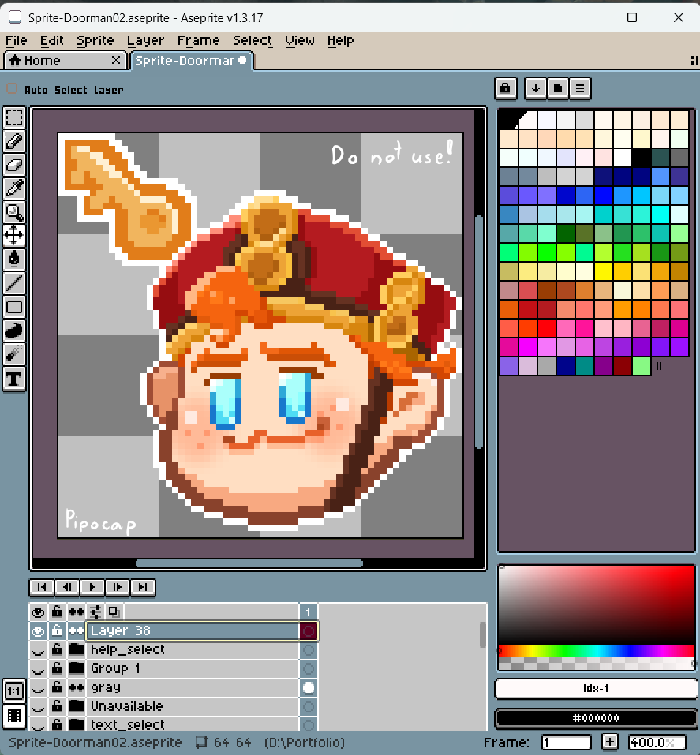This screenshot has width=700, height=755.
Task: Click the timeline header eye icon
Action: 38,612
